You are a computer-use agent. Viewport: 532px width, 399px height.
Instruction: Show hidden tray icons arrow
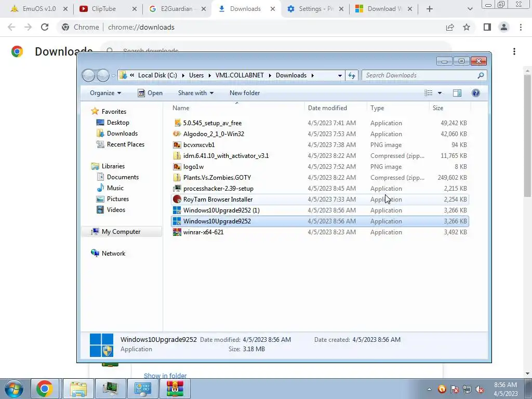point(429,389)
